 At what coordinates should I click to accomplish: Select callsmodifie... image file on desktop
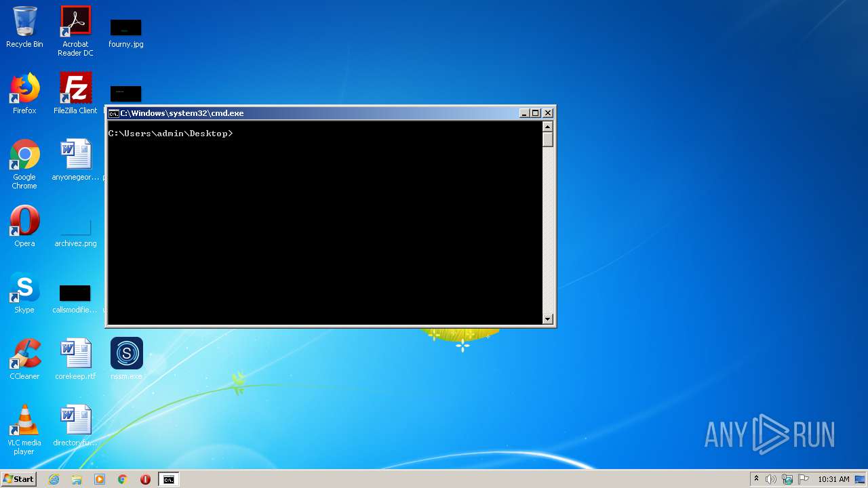[x=75, y=298]
